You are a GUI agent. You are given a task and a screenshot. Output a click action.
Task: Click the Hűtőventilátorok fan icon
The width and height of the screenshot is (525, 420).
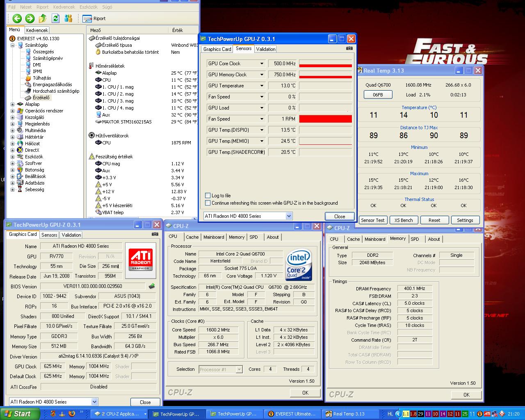point(92,135)
